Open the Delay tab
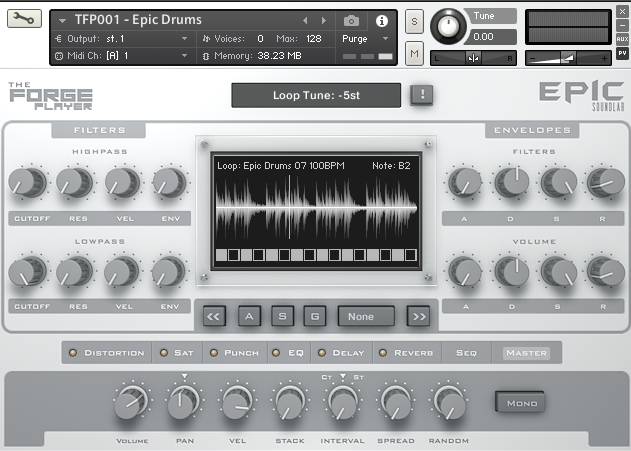Image resolution: width=631 pixels, height=451 pixels. 348,353
